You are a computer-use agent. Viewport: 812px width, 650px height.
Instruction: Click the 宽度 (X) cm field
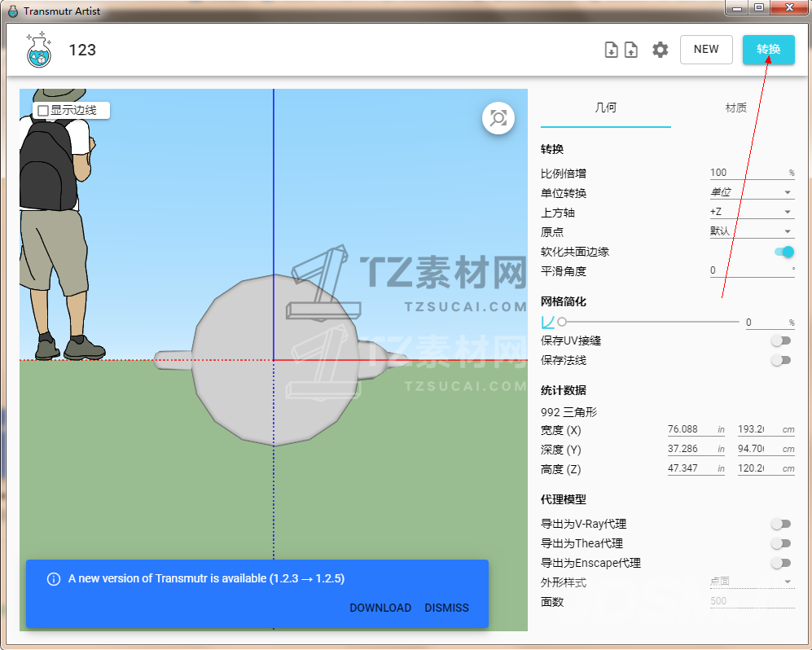click(x=766, y=429)
